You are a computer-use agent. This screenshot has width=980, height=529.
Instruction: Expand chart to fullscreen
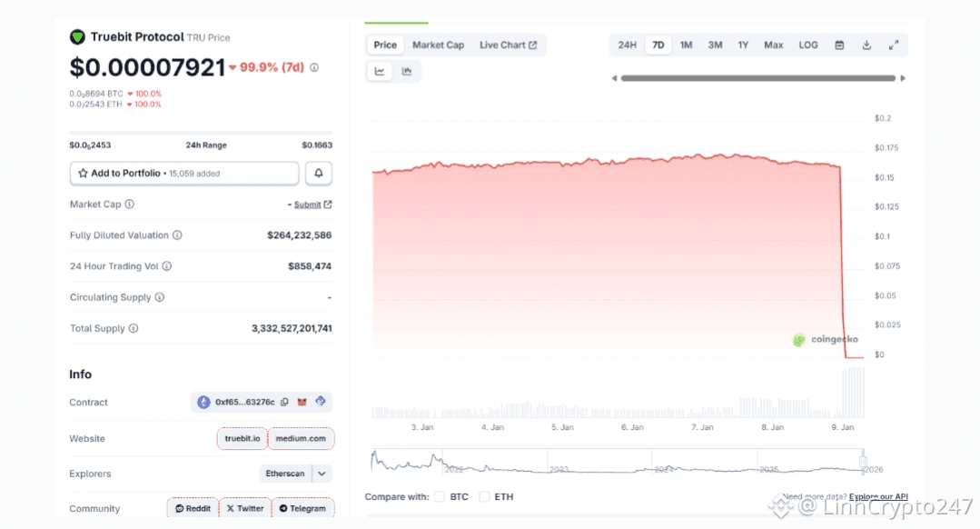893,45
